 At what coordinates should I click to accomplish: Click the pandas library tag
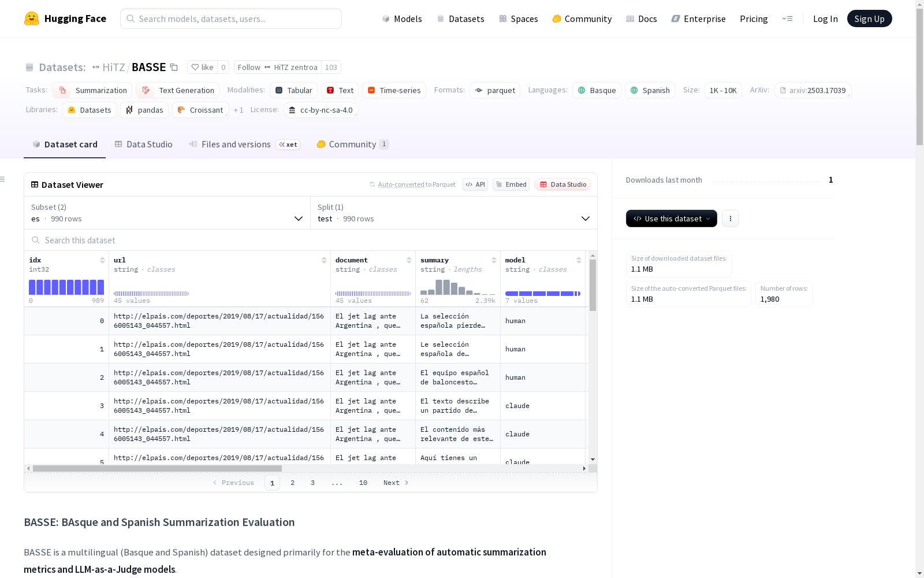[144, 110]
